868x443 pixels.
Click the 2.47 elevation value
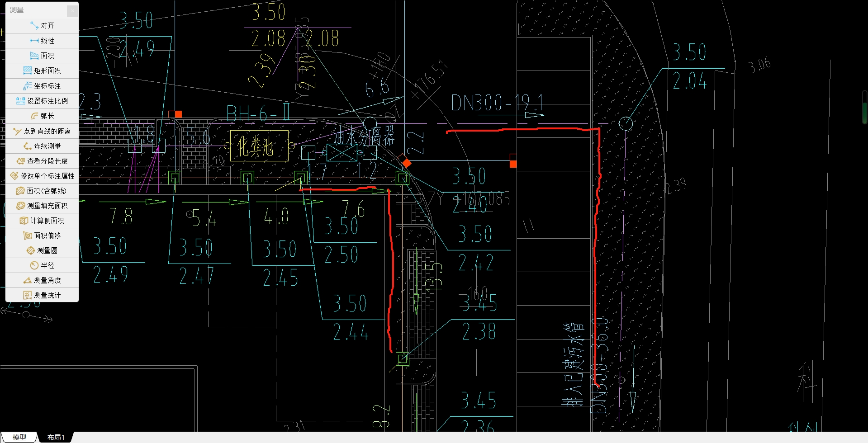196,276
